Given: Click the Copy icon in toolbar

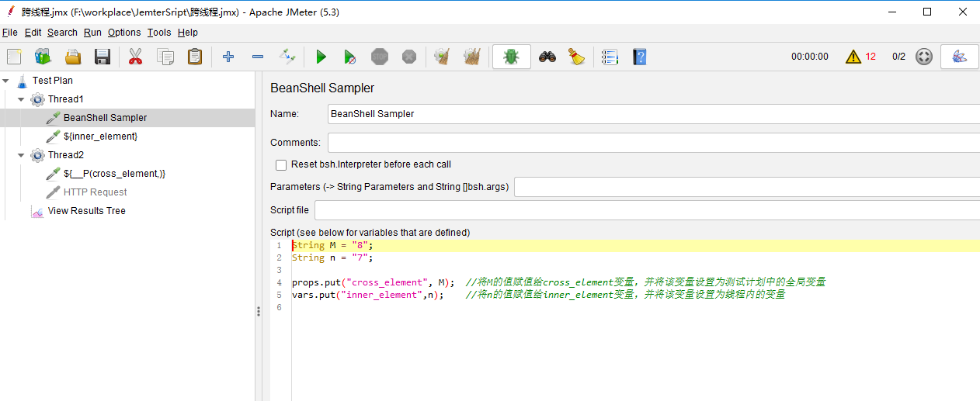Looking at the screenshot, I should click(x=165, y=57).
